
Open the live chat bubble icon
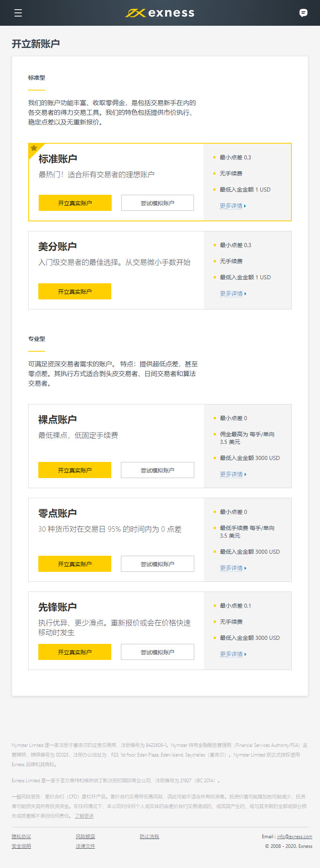303,13
